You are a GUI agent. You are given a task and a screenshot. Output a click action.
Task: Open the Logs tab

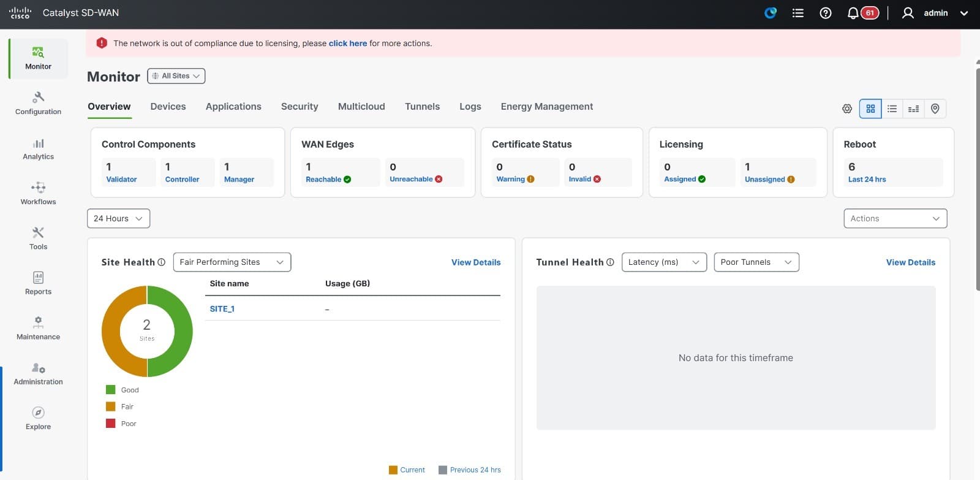(x=470, y=107)
